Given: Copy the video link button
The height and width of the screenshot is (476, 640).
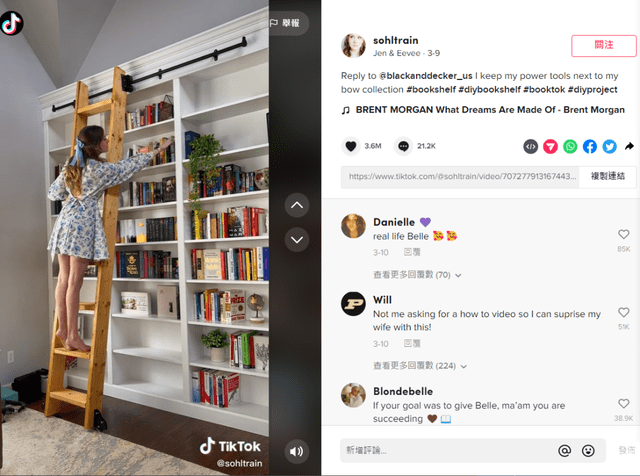Looking at the screenshot, I should [607, 176].
